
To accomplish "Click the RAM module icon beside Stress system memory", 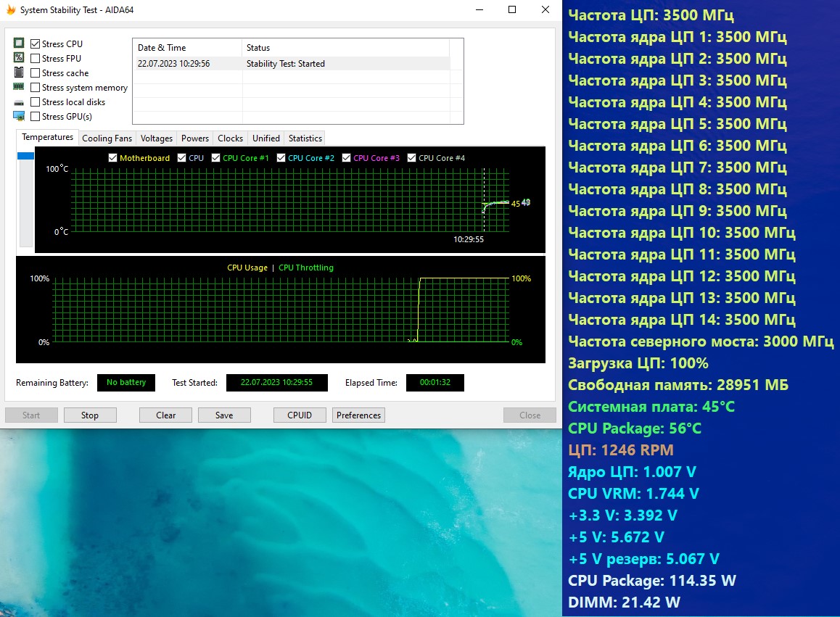I will coord(19,86).
